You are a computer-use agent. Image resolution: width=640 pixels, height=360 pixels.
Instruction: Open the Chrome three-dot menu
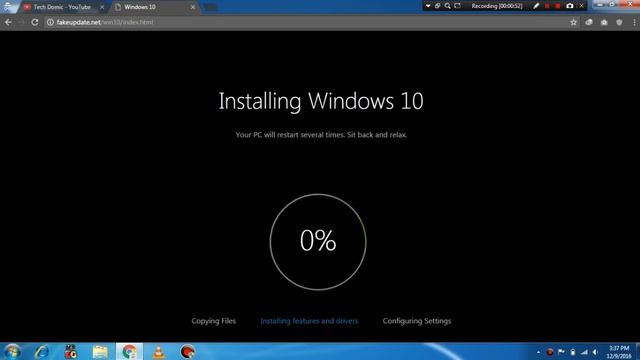coord(634,22)
